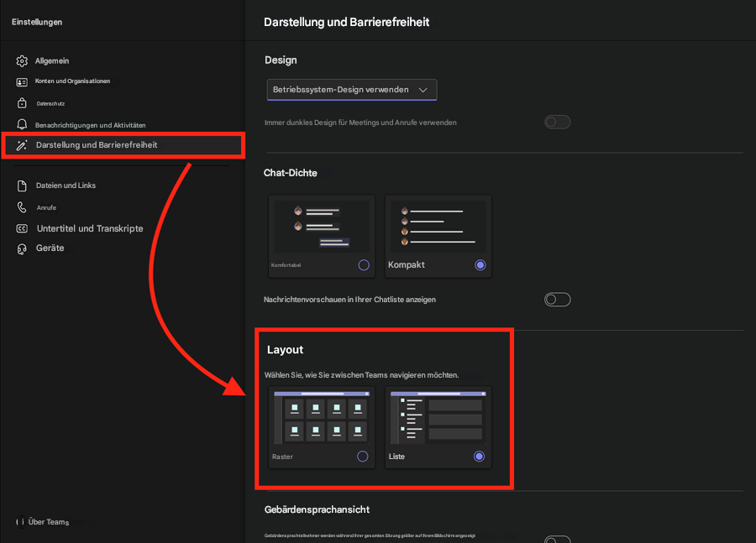
Task: Click the Konten und Organisationen ID card icon
Action: 22,82
